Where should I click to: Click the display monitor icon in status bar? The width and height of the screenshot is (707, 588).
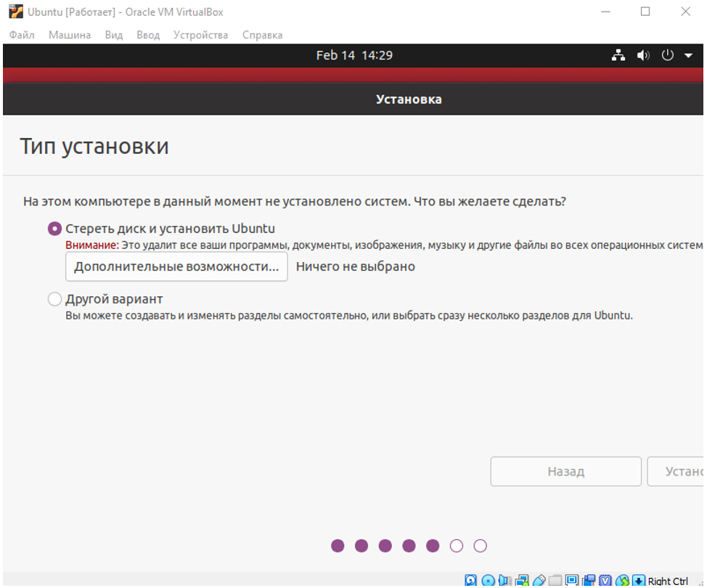tap(572, 580)
